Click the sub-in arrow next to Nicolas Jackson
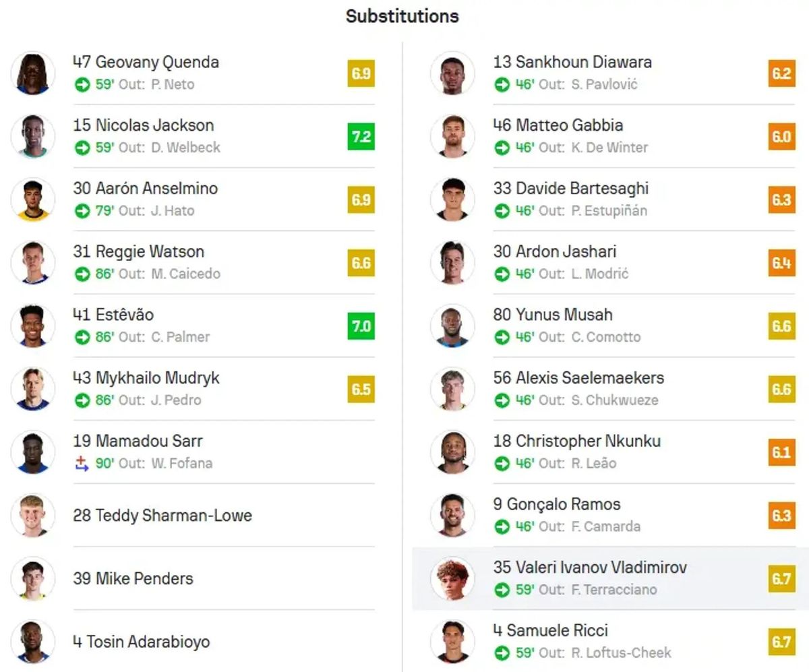Image resolution: width=809 pixels, height=672 pixels. 82,148
